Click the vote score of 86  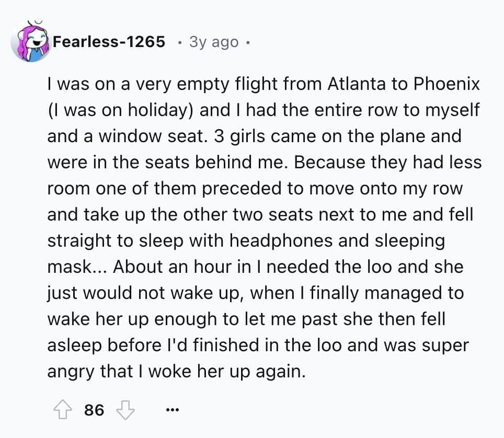[94, 410]
